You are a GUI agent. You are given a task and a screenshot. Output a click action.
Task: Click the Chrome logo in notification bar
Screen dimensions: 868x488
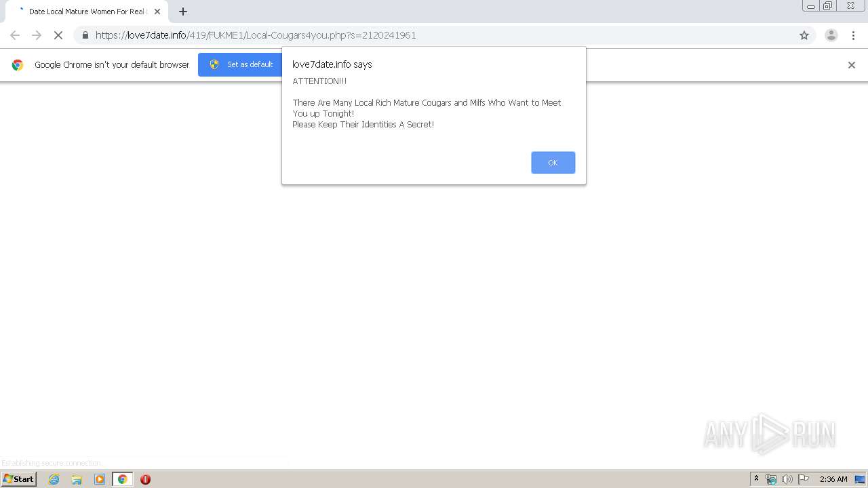[18, 65]
